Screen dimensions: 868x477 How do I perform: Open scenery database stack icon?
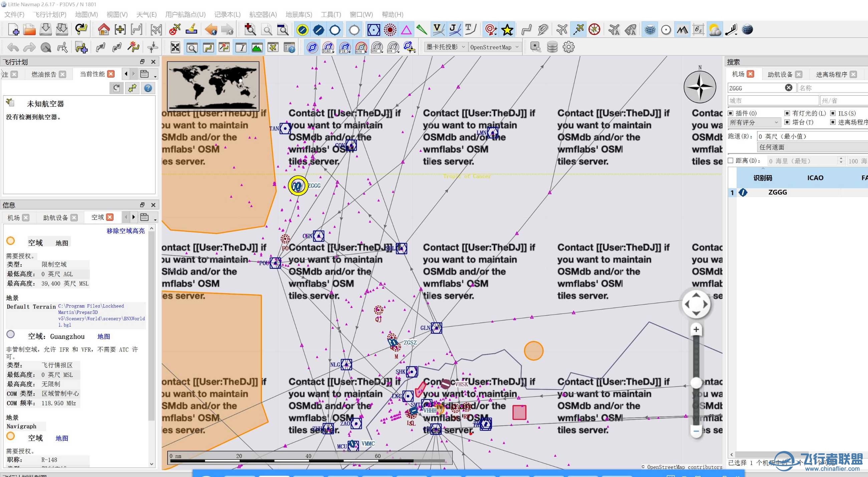point(552,47)
